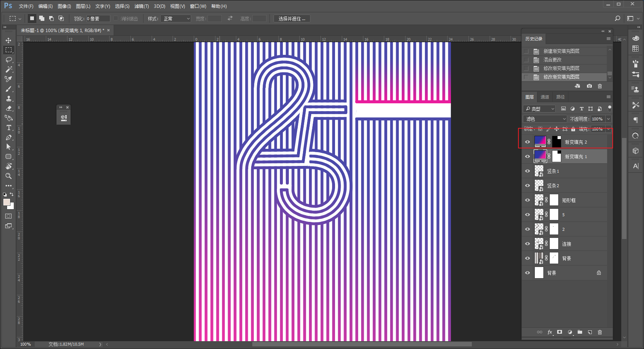Open the search icon in options bar
This screenshot has height=349, width=644.
tap(618, 18)
